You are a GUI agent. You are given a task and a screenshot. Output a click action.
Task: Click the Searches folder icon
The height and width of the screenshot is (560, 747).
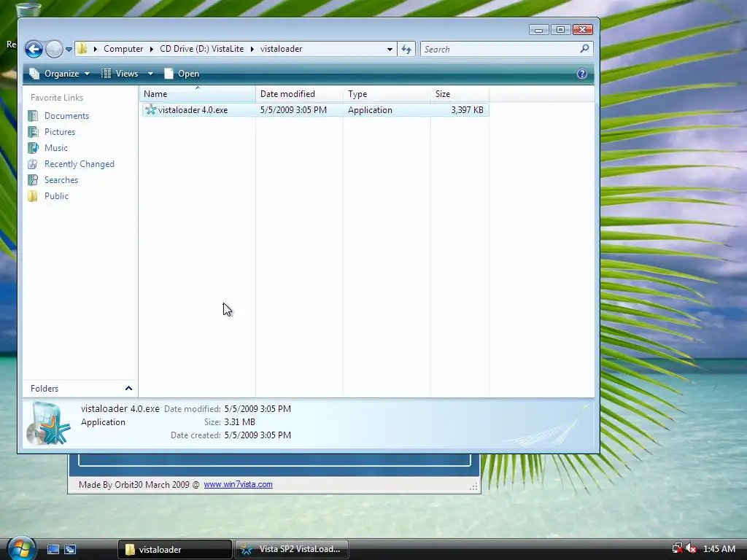point(33,180)
